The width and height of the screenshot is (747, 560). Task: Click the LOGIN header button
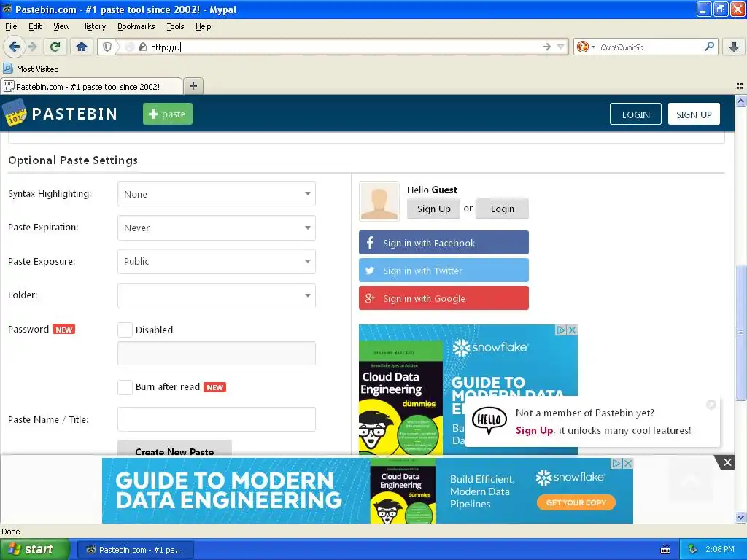tap(635, 114)
